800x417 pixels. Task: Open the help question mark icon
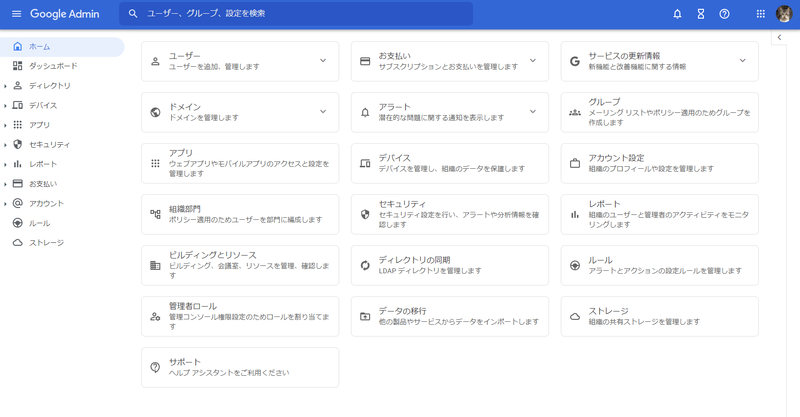pos(725,14)
